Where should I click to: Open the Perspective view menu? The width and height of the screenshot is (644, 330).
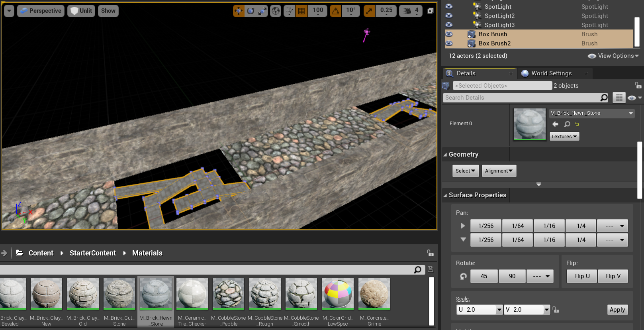point(41,11)
